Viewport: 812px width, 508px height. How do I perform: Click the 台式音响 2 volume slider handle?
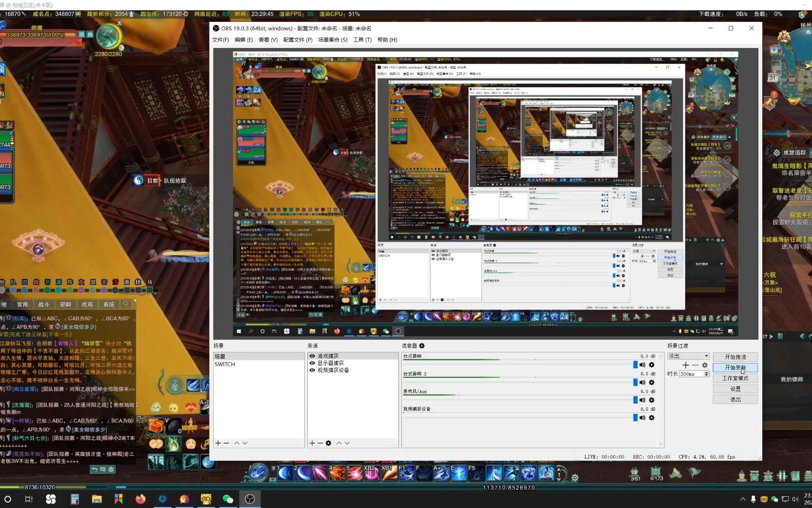pos(635,382)
